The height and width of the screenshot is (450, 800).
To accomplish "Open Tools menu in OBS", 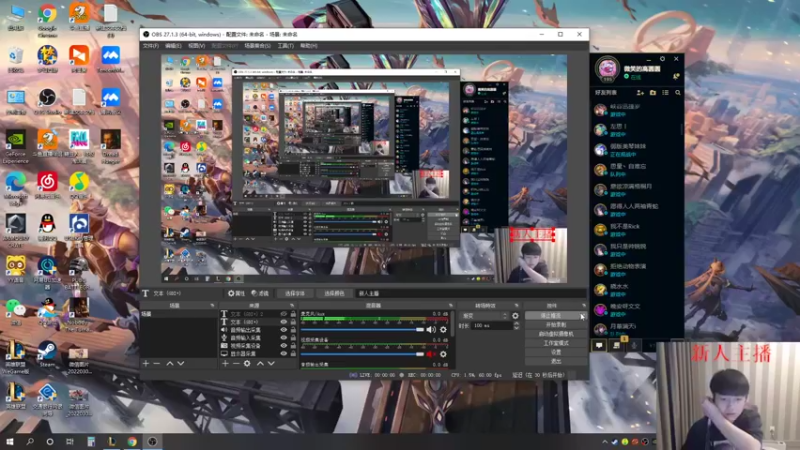I will [286, 46].
